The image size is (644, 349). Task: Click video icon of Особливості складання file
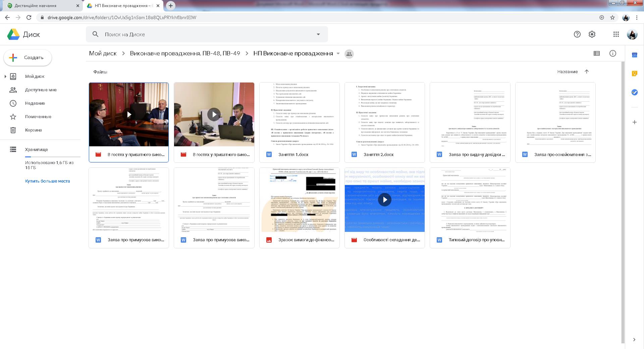[x=354, y=240]
